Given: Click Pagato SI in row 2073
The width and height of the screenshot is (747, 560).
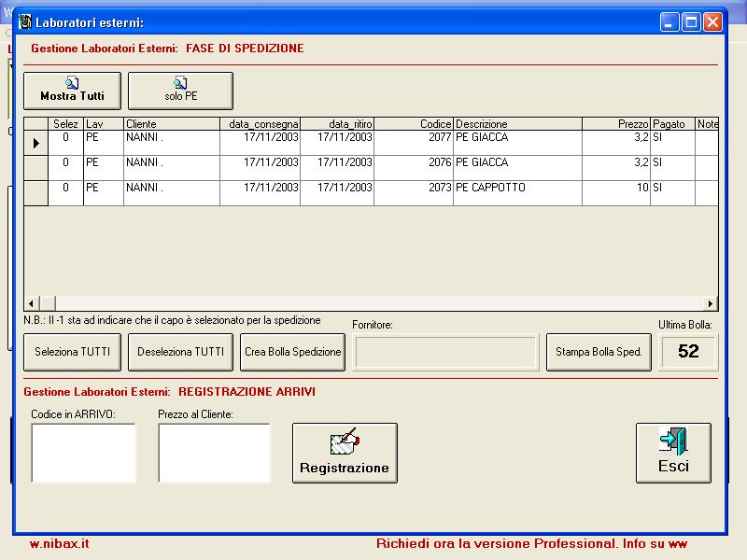Looking at the screenshot, I should click(672, 193).
